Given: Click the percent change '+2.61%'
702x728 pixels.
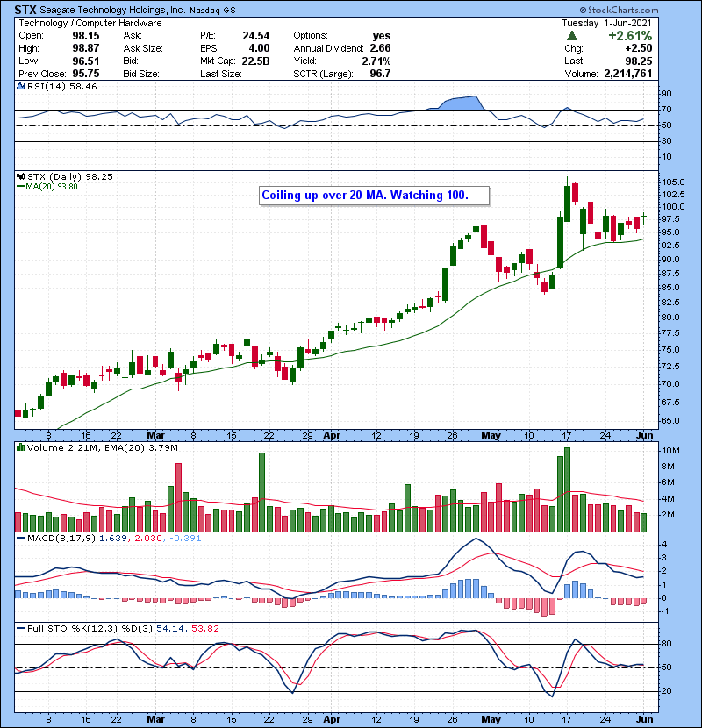Looking at the screenshot, I should click(x=630, y=36).
